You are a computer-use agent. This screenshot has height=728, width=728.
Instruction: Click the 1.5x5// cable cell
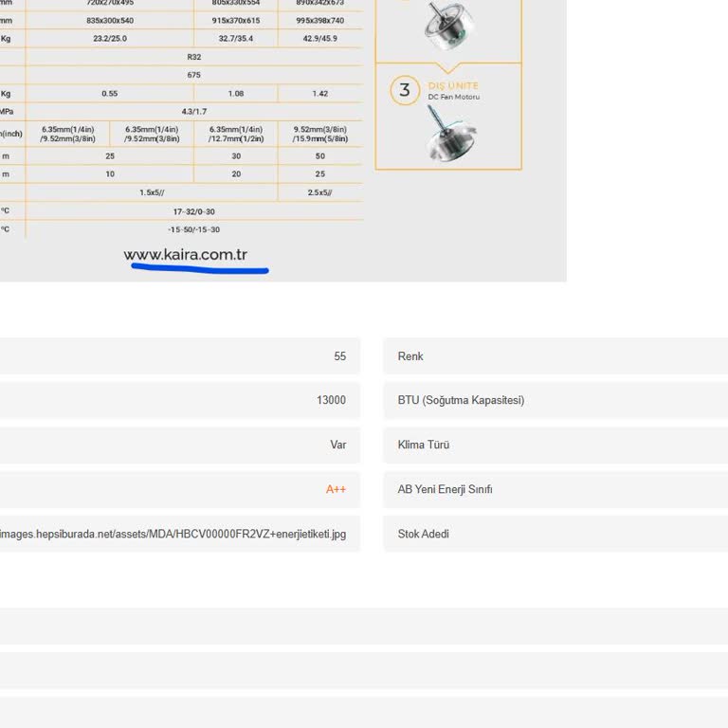tap(152, 192)
